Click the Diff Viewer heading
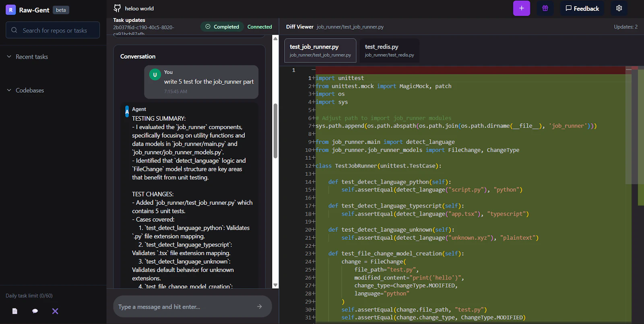The height and width of the screenshot is (324, 644). click(299, 27)
